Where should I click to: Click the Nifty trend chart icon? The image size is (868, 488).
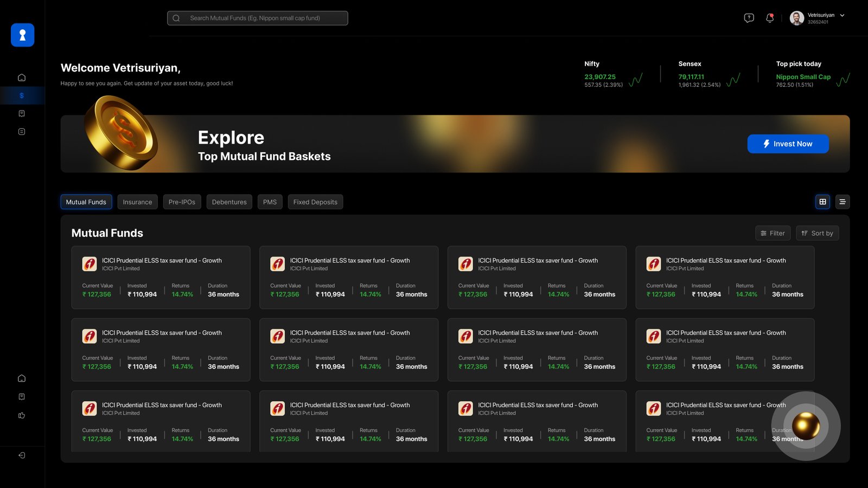point(636,80)
